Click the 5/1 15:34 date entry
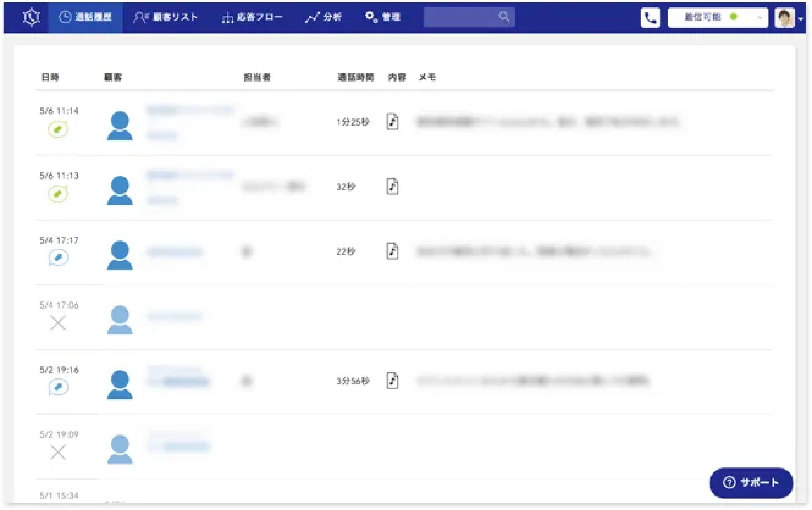 (59, 496)
